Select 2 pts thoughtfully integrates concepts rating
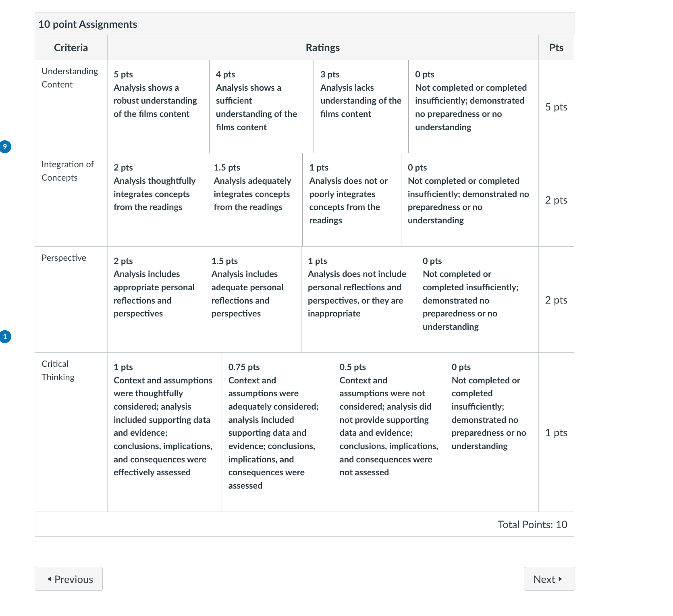 (x=157, y=200)
